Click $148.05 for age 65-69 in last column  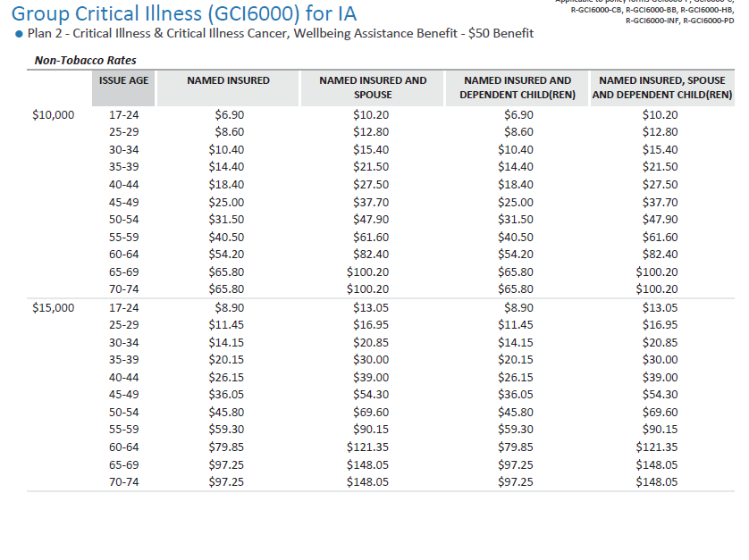click(656, 464)
